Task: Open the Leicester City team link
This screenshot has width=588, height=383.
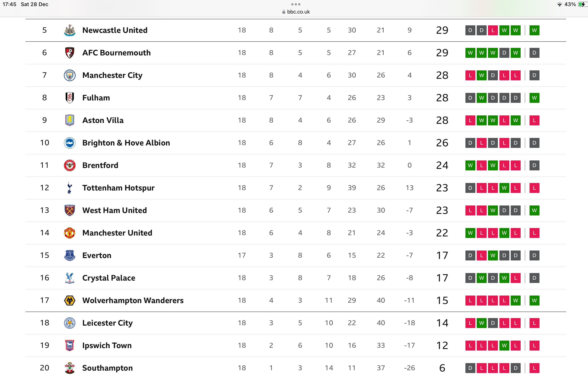Action: 107,323
